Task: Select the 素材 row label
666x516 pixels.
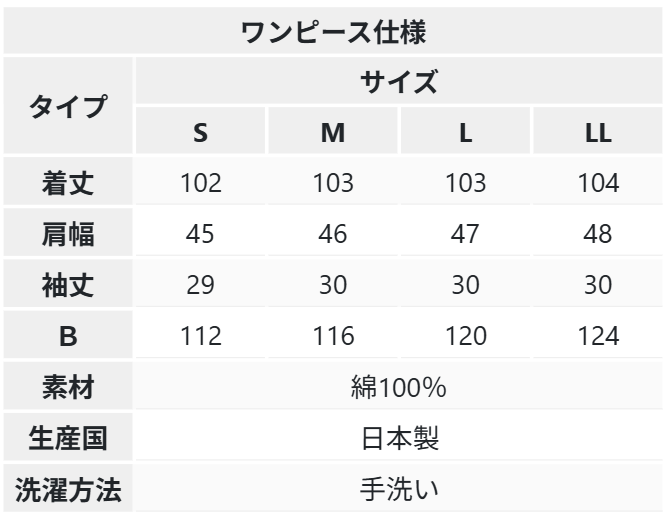Action: [x=68, y=387]
